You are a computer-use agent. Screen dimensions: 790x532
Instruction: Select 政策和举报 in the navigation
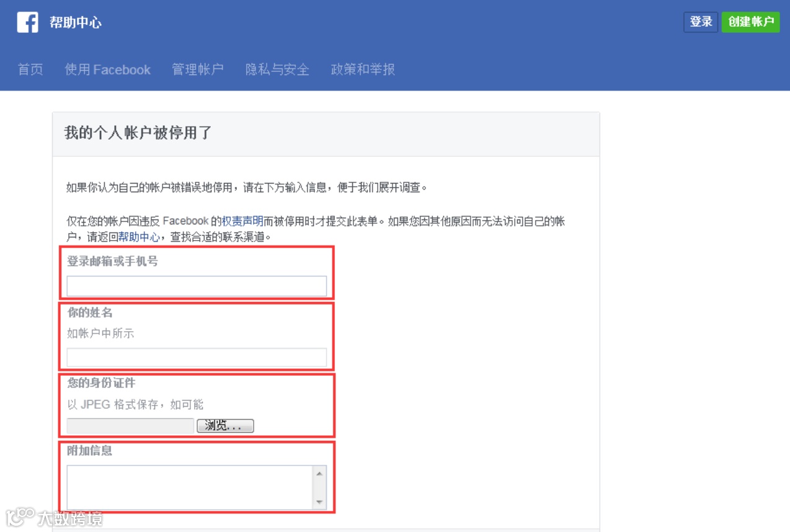pyautogui.click(x=363, y=70)
